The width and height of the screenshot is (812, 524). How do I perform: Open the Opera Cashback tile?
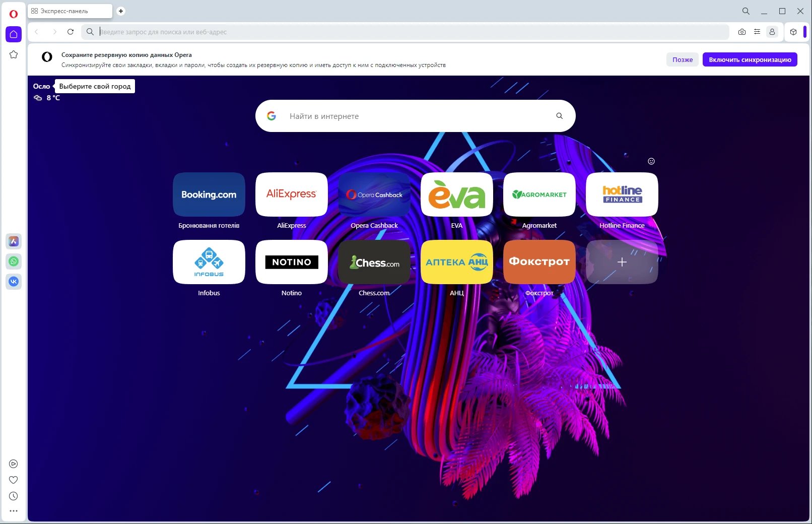(x=374, y=194)
